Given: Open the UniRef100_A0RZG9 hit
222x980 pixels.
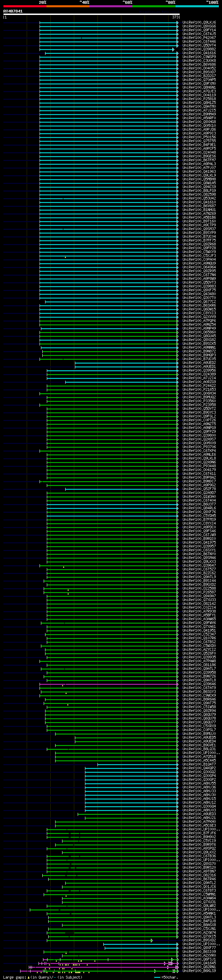Looking at the screenshot, I should click(199, 382).
